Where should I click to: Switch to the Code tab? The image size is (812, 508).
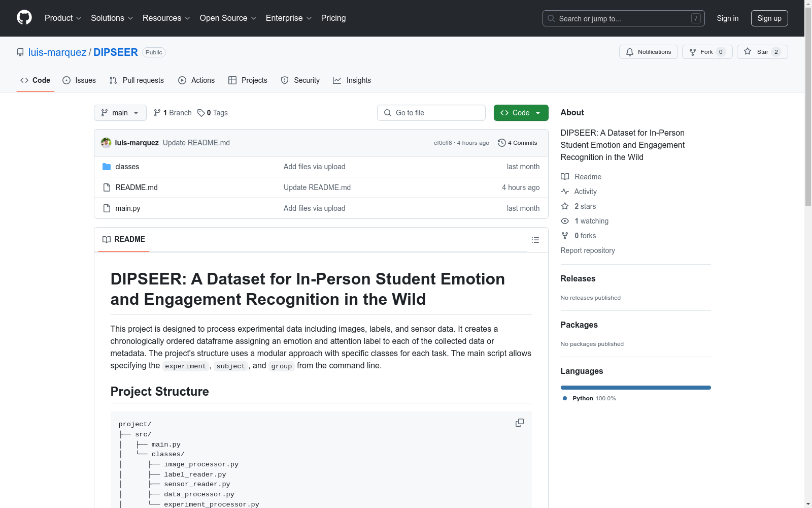(x=36, y=80)
